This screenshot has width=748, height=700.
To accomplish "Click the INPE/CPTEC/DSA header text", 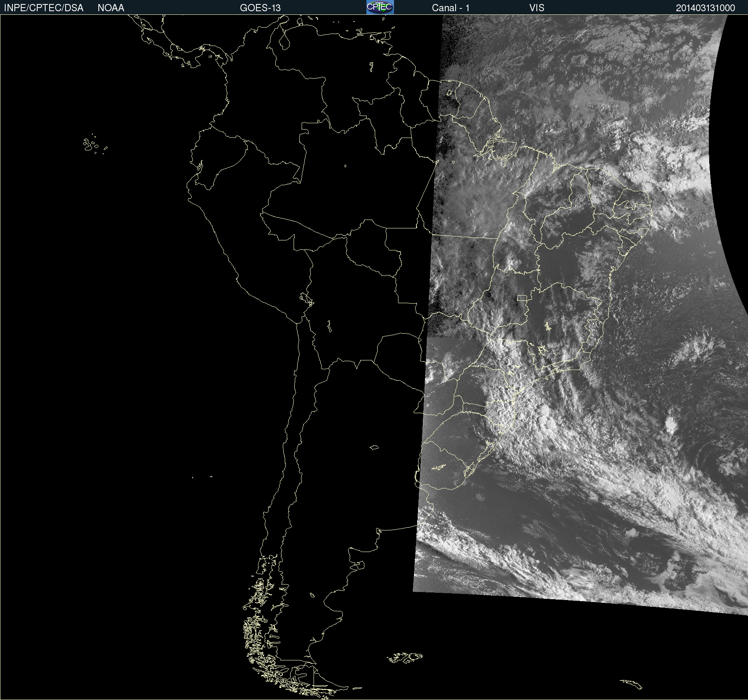I will [x=44, y=8].
